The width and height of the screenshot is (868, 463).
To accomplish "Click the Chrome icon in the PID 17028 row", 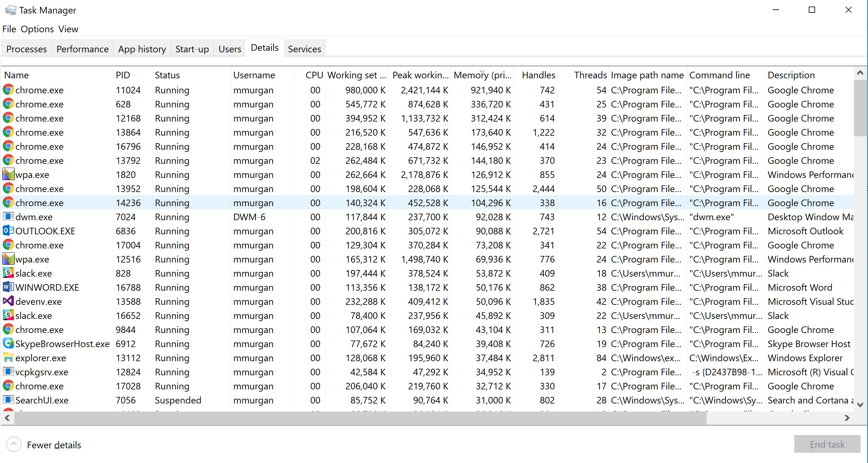I will [8, 386].
